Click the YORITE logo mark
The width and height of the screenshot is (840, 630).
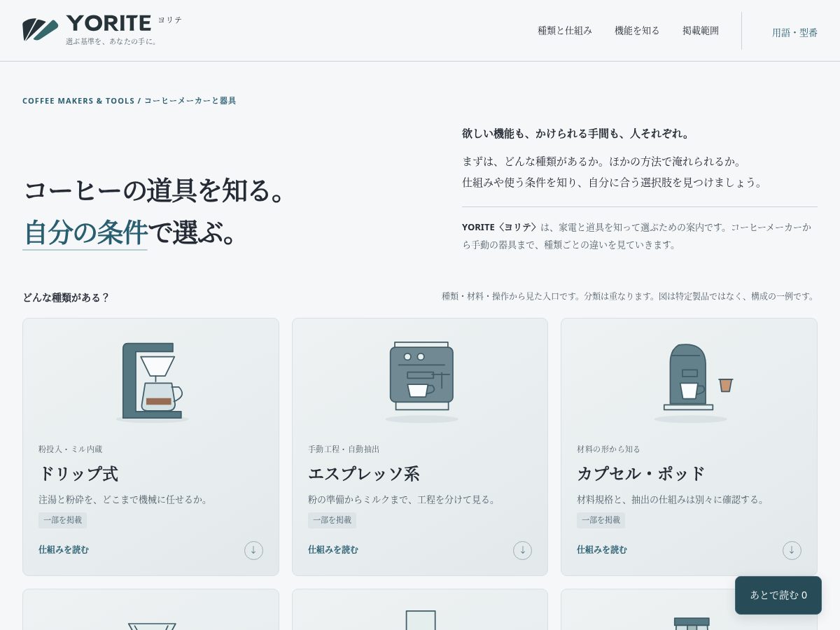(x=40, y=30)
